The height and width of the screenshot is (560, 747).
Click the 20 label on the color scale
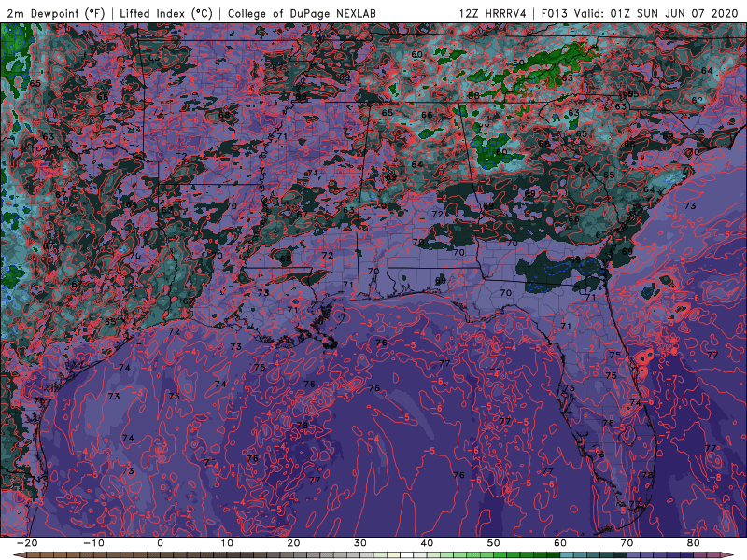click(x=293, y=543)
